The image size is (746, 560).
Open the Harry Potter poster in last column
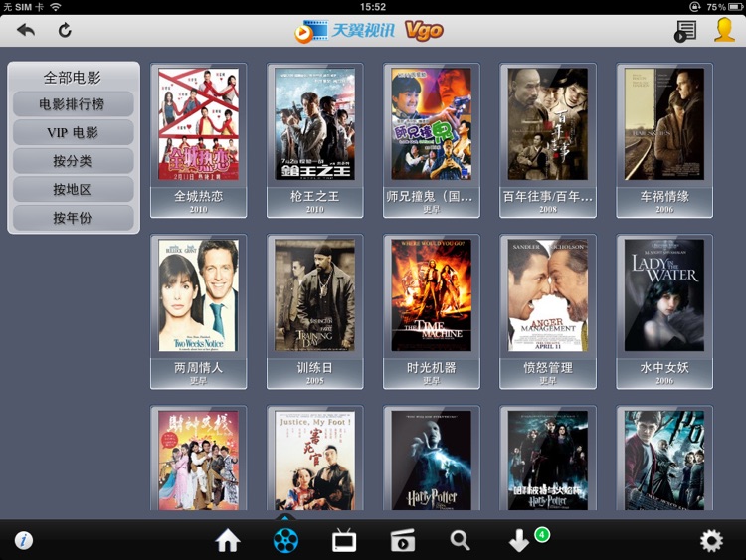[x=664, y=461]
